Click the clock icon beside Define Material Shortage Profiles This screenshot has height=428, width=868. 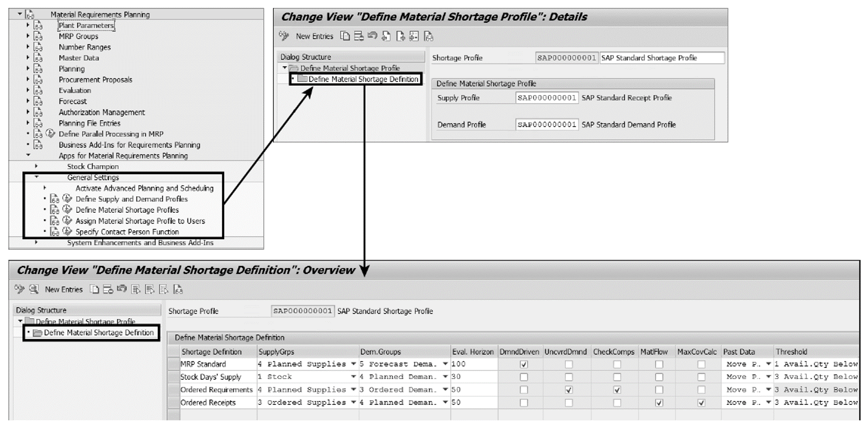[67, 210]
